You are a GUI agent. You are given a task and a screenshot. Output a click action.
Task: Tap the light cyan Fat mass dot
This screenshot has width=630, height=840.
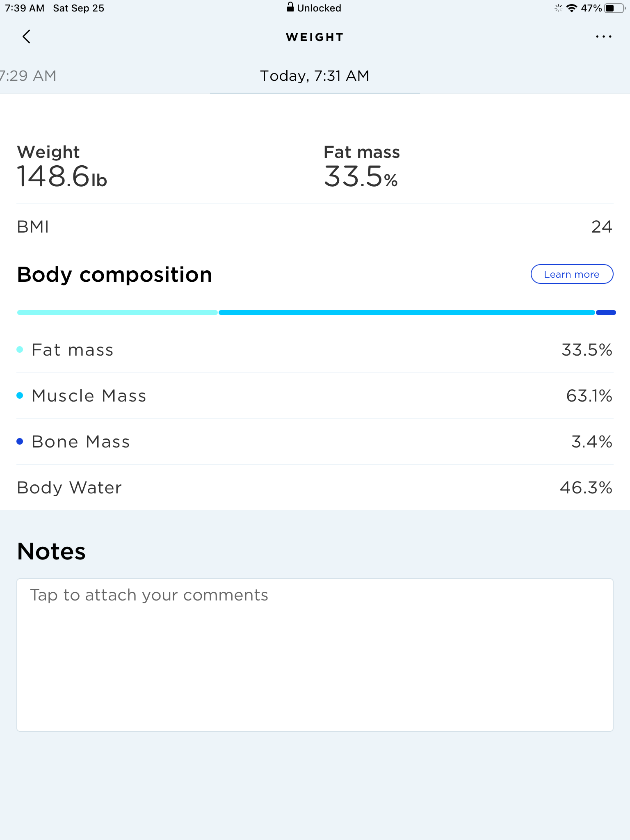click(20, 349)
